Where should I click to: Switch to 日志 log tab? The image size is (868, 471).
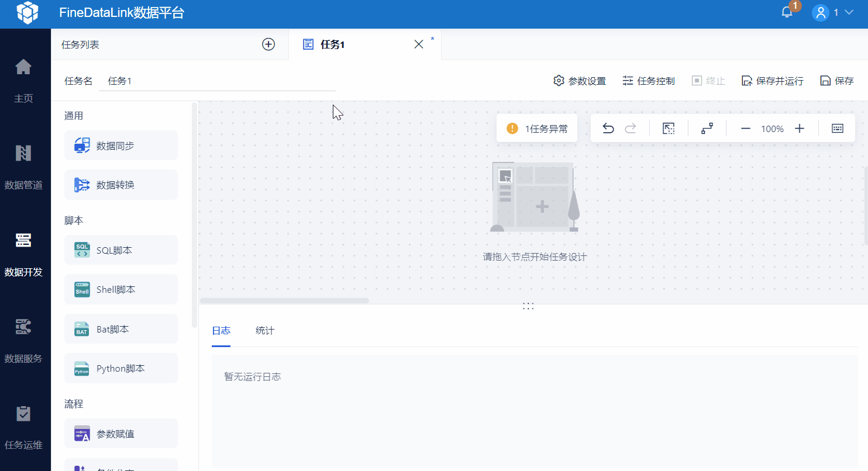click(221, 331)
